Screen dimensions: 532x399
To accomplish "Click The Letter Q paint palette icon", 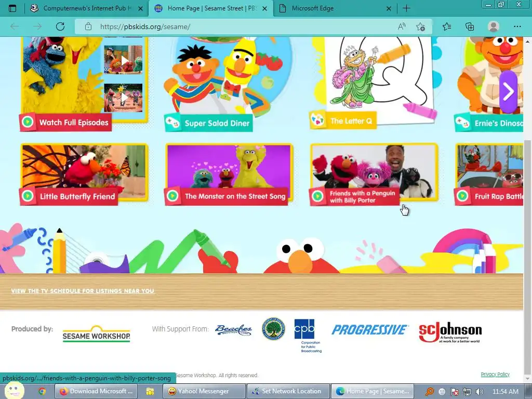I will click(317, 121).
